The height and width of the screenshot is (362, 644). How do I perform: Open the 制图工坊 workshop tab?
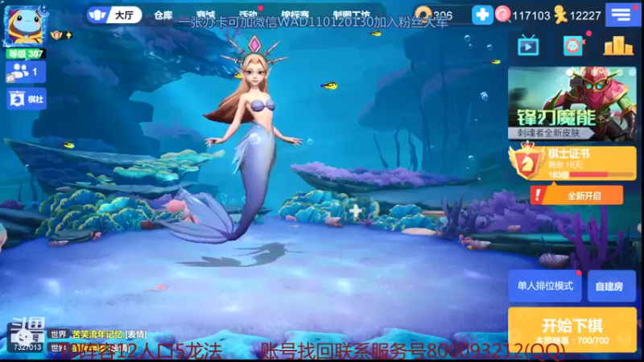pyautogui.click(x=352, y=15)
